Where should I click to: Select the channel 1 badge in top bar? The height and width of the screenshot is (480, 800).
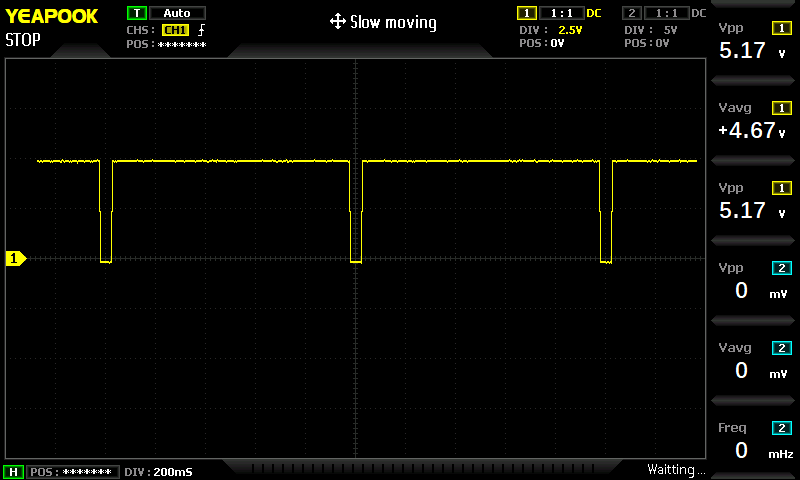tap(526, 13)
